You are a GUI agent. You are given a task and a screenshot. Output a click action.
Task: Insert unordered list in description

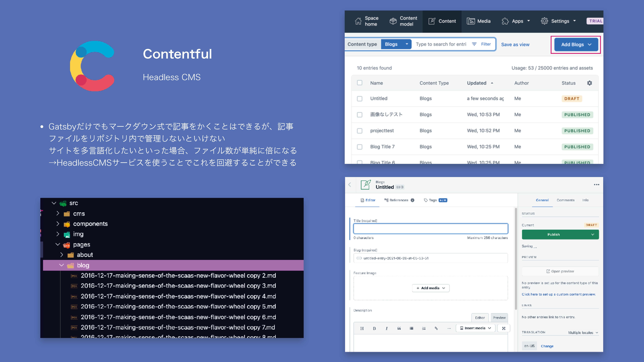[x=411, y=328]
